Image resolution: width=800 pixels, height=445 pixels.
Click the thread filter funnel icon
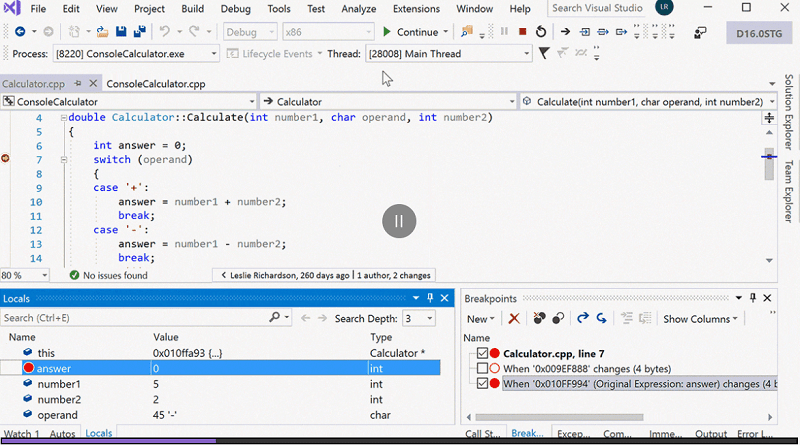tap(543, 53)
